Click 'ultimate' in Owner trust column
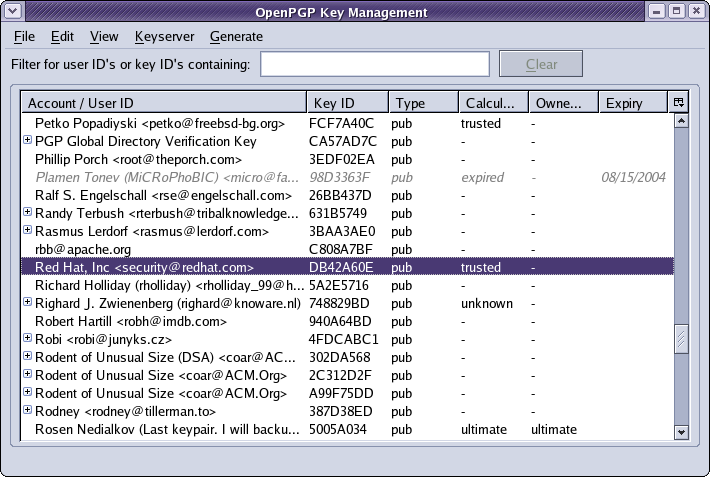710x477 pixels. point(554,429)
